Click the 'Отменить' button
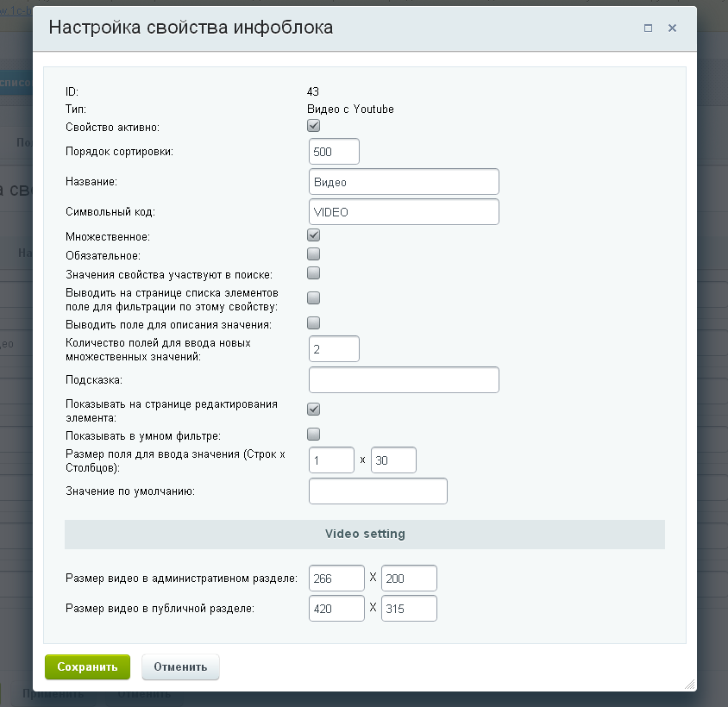Viewport: 728px width, 707px height. click(180, 666)
